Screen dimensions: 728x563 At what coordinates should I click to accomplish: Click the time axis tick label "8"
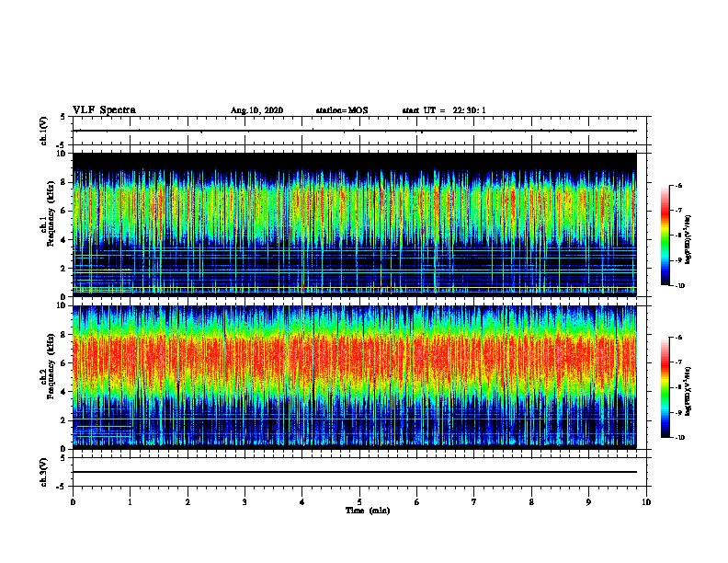[531, 502]
